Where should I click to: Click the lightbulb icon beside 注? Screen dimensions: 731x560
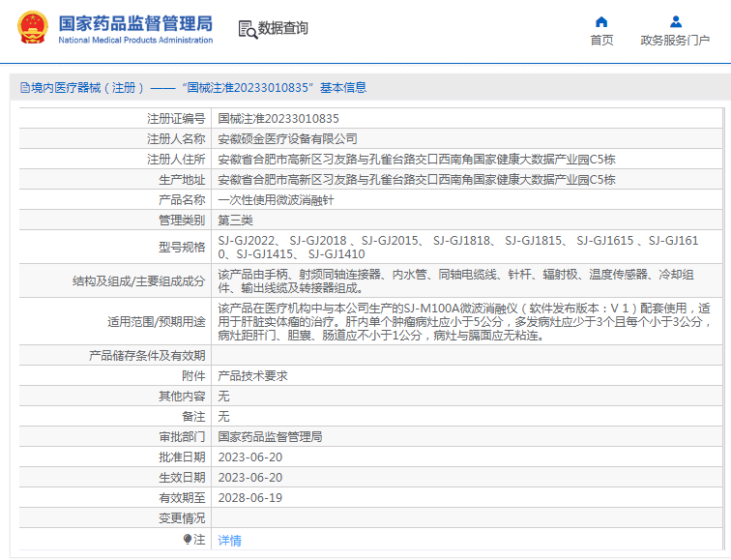tap(187, 539)
